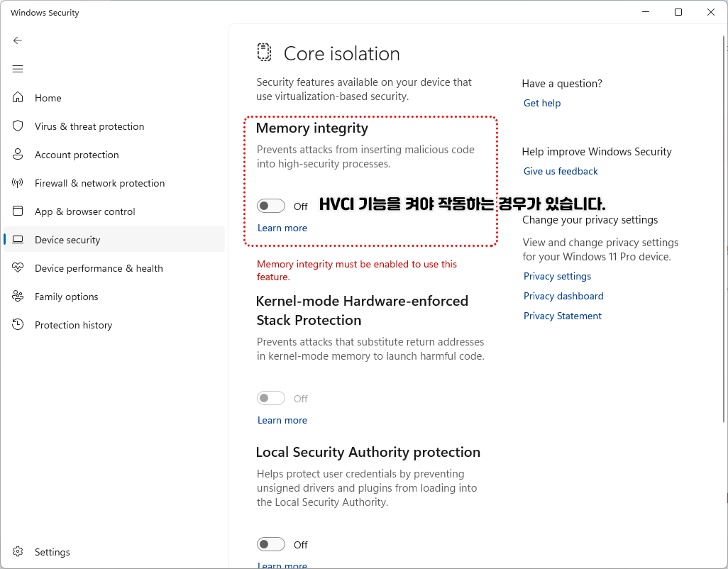Viewport: 728px width, 569px height.
Task: Click Learn more under Memory integrity
Action: tap(282, 228)
